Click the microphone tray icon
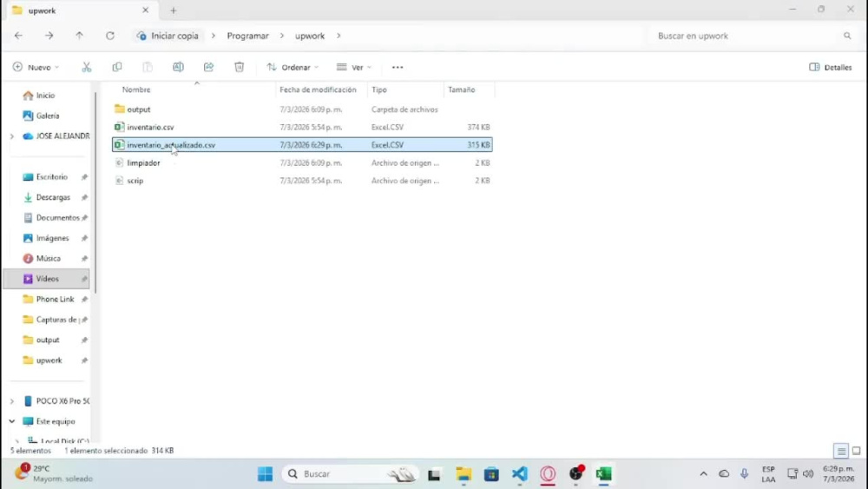Screen dimensions: 868x489 [x=744, y=473]
